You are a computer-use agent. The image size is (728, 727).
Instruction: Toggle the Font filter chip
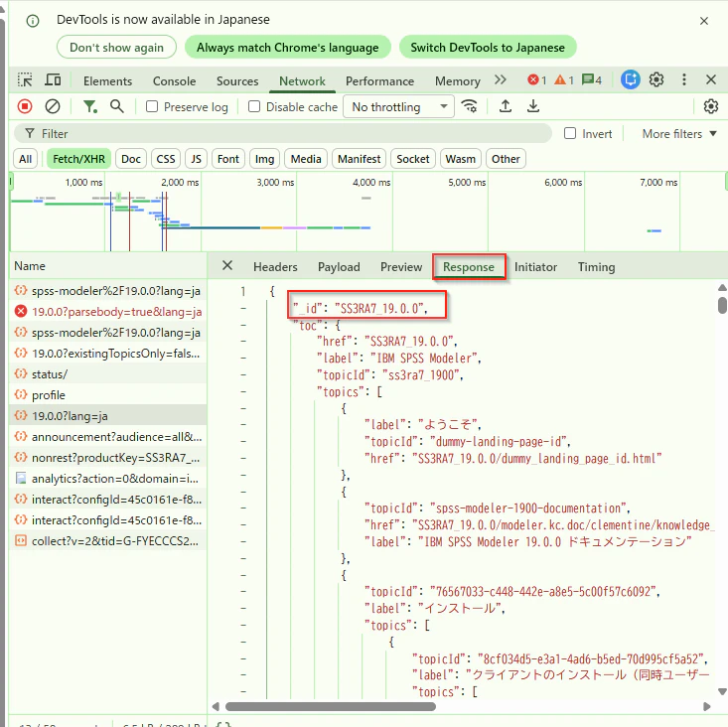pos(228,159)
